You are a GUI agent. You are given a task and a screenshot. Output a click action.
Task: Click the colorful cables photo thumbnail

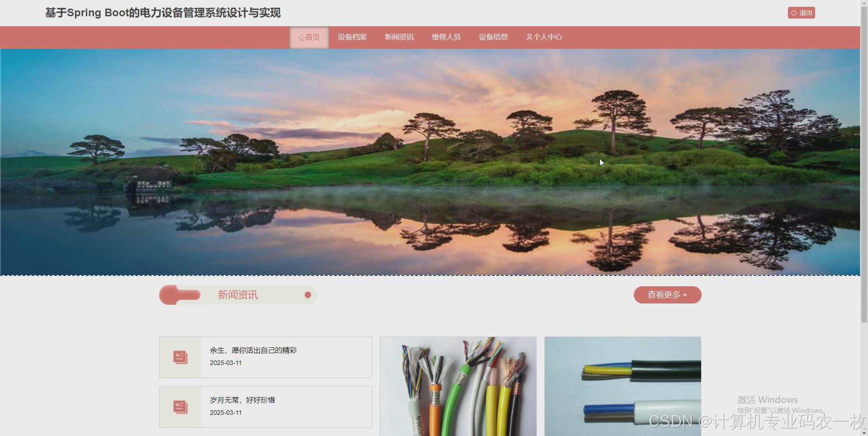pos(458,386)
